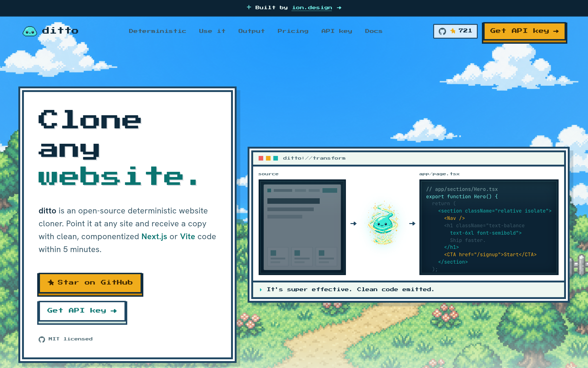Click the source website mockup thumbnail
Screen dimensions: 588x368
pyautogui.click(x=302, y=227)
